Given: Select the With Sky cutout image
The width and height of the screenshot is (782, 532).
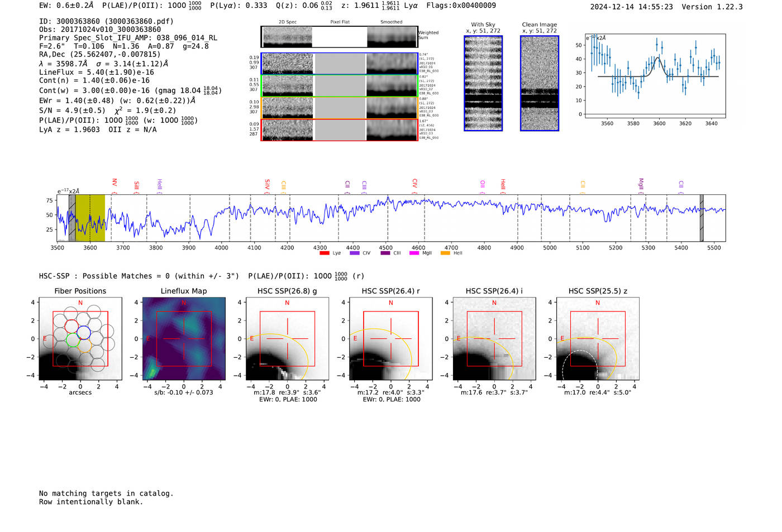Looking at the screenshot, I should click(x=483, y=83).
